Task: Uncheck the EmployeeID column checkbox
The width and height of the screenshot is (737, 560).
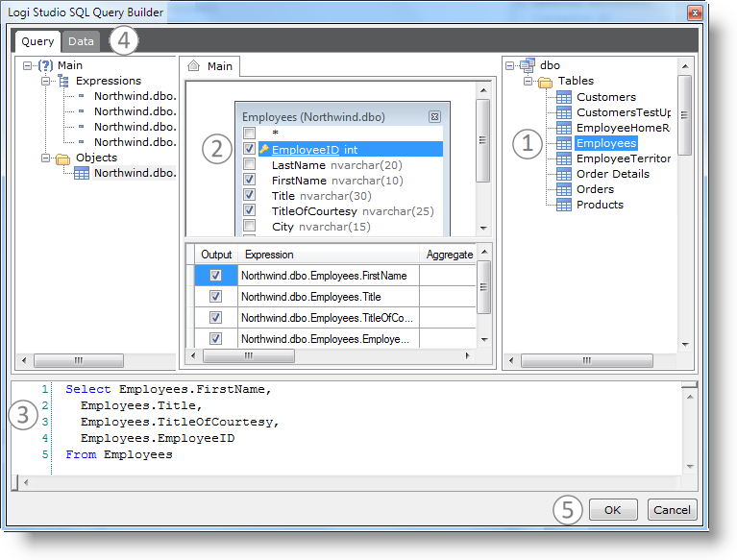Action: point(250,149)
